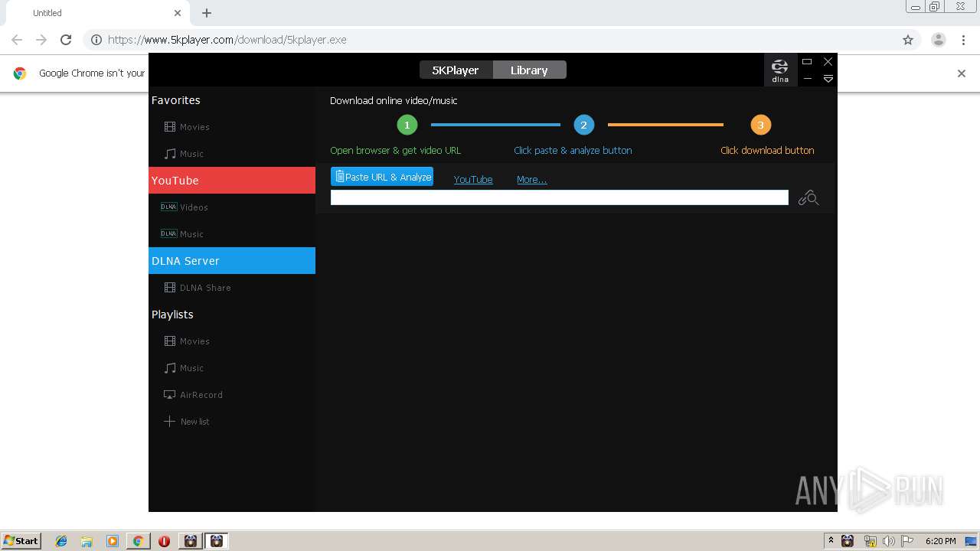
Task: Open Opera from the taskbar
Action: click(x=164, y=541)
